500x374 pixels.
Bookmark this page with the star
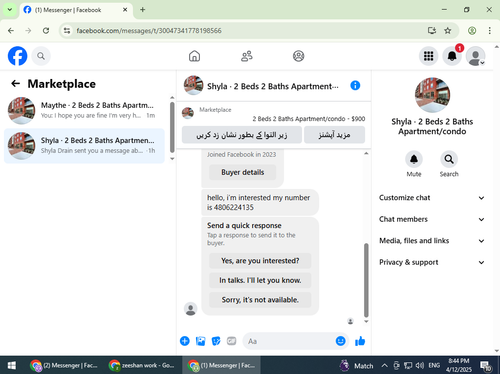[x=448, y=31]
